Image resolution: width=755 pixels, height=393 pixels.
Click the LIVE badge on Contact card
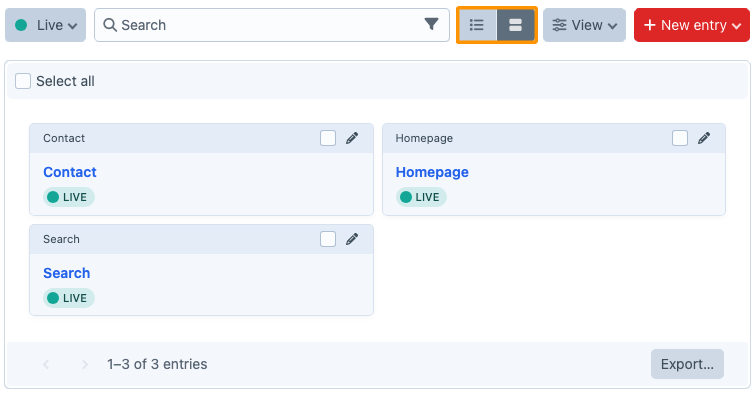[69, 197]
